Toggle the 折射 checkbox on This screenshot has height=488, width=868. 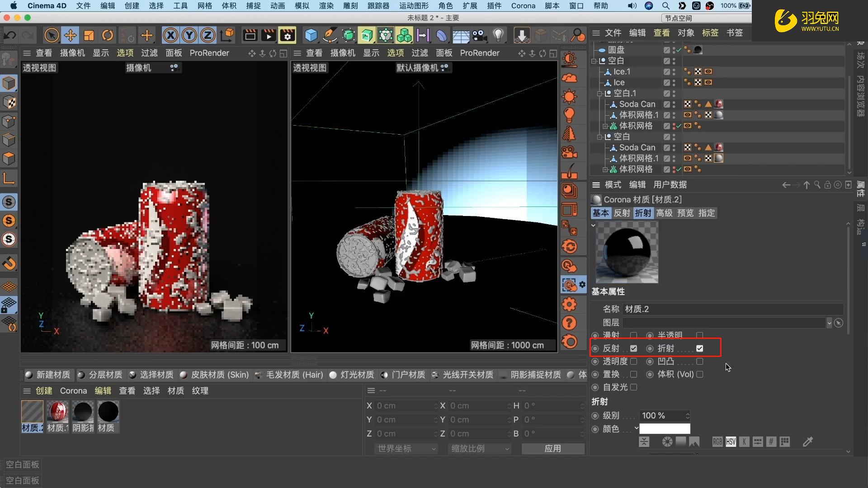click(x=700, y=348)
